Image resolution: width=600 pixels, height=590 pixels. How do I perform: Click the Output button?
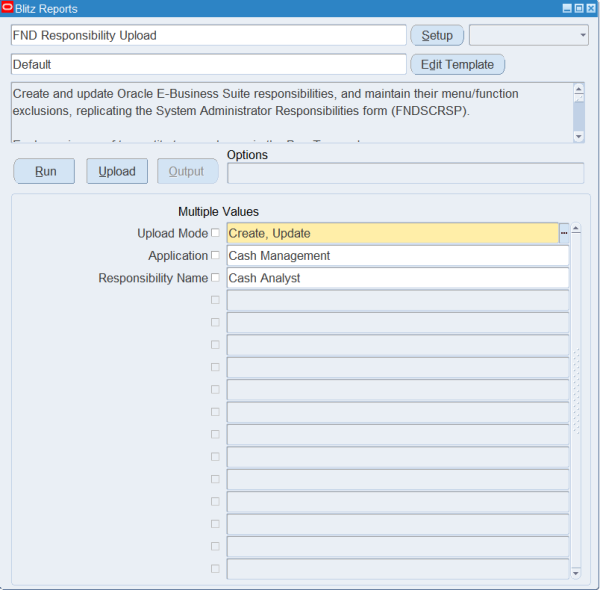(188, 171)
